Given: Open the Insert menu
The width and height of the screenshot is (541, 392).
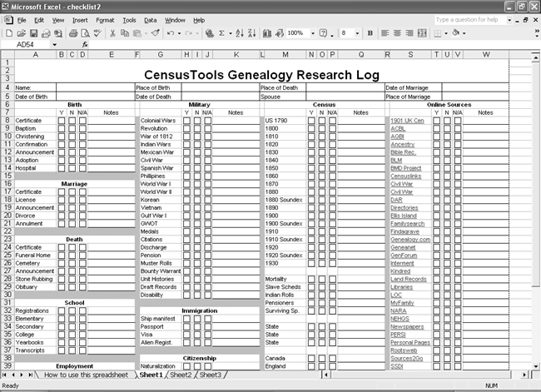Looking at the screenshot, I should point(80,20).
